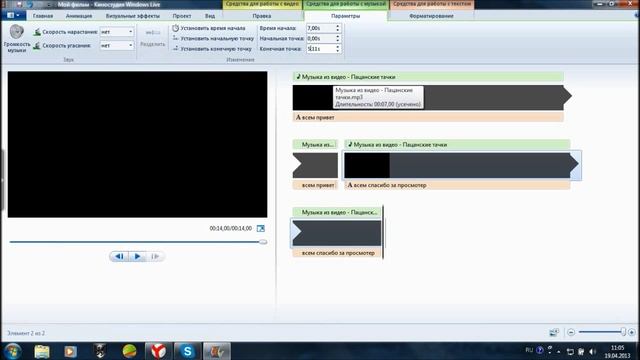Click the Save icon in title bar
This screenshot has height=360, width=640.
pos(19,4)
